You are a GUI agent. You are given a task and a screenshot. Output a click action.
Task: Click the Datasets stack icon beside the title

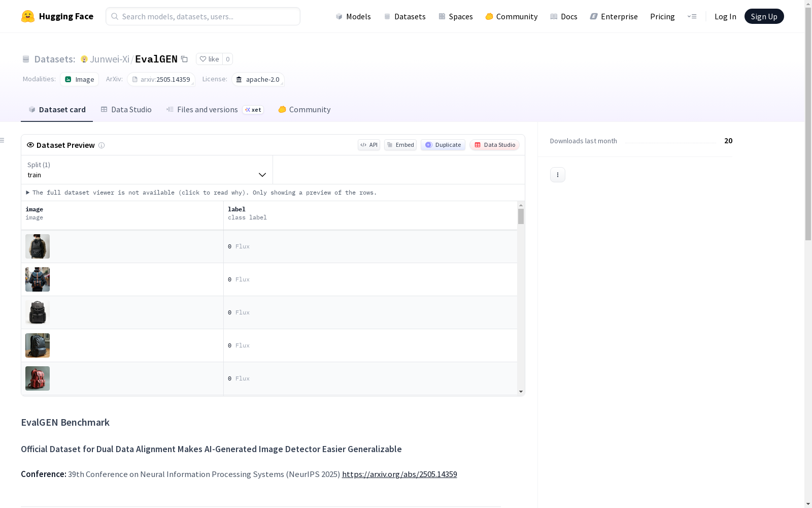(x=26, y=59)
